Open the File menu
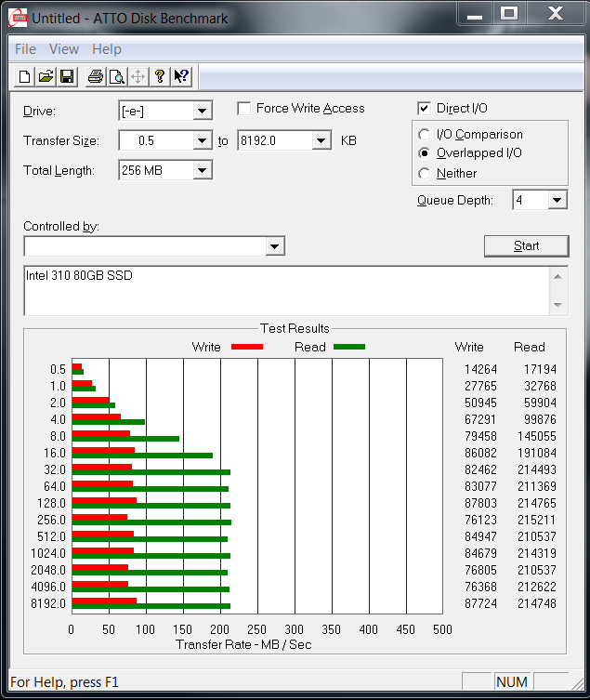The height and width of the screenshot is (700, 590). (25, 49)
